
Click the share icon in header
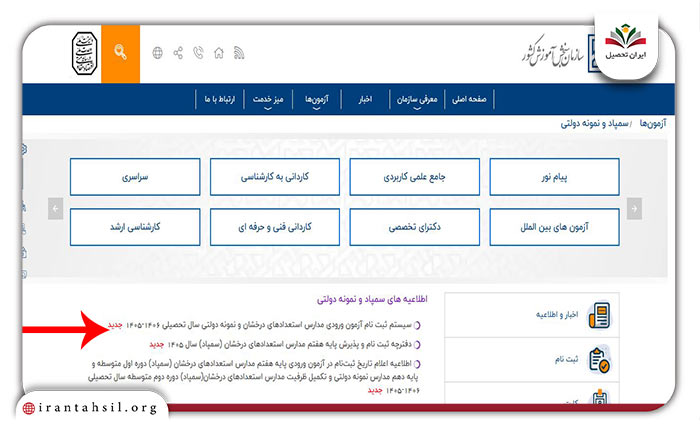point(178,53)
